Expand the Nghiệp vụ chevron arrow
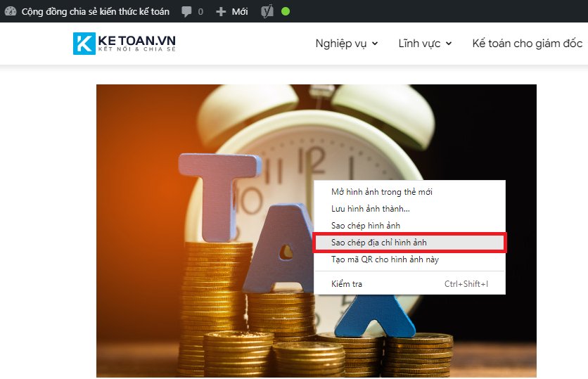This screenshot has width=588, height=379. (375, 44)
